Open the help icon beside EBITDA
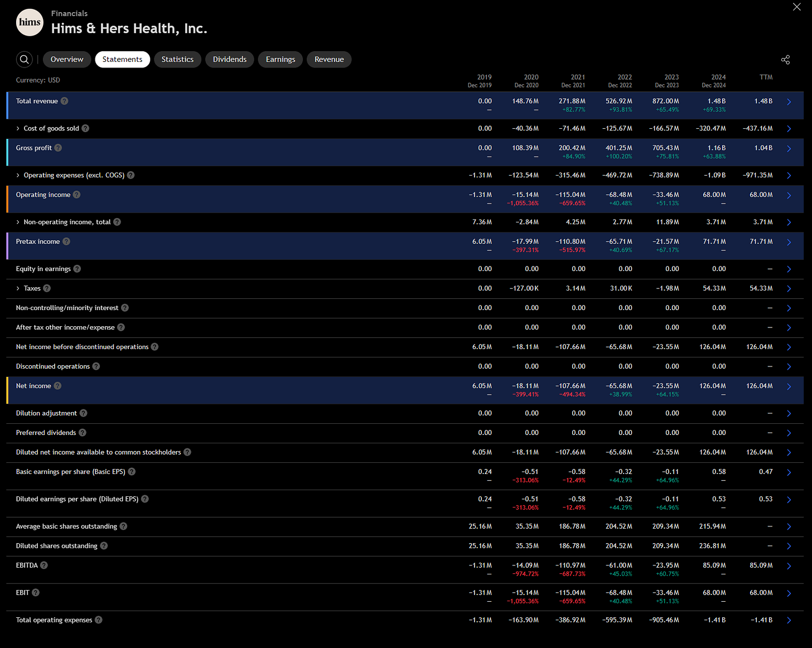Screen dimensions: 812x648 point(44,565)
